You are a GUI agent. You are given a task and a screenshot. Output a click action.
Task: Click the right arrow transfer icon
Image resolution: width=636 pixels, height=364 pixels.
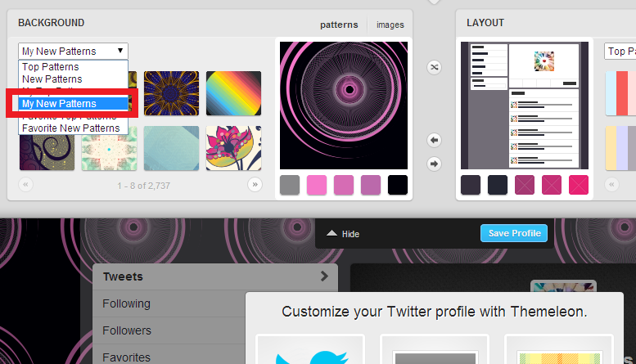tap(435, 164)
